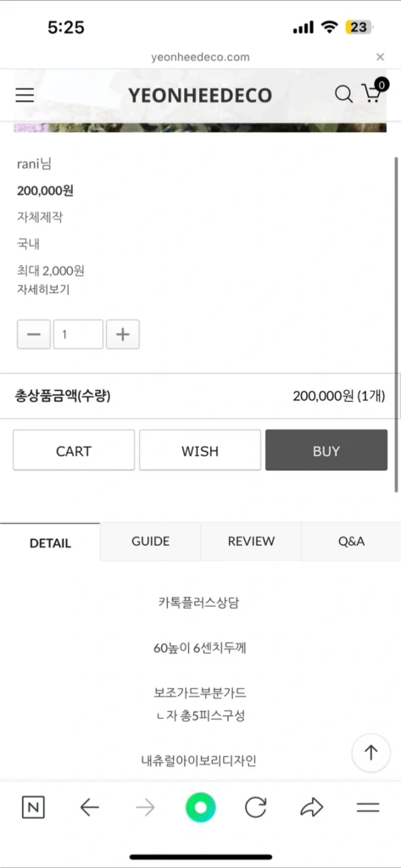Tap the scroll-to-top arrow button

point(371,753)
